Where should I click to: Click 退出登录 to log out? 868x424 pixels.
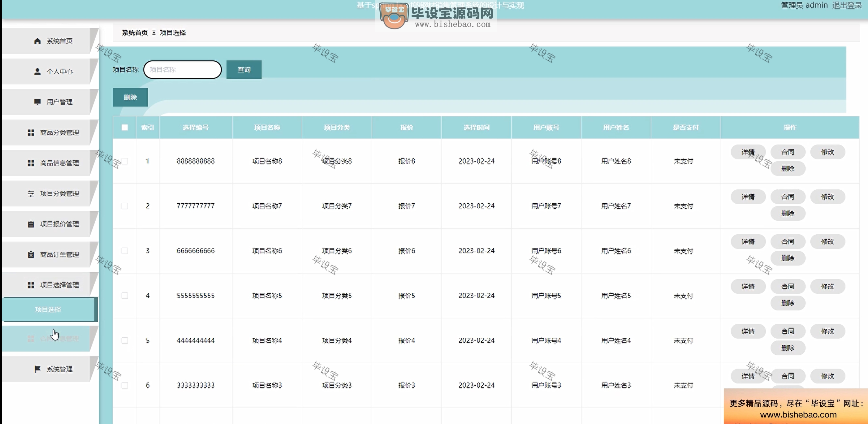tap(847, 5)
